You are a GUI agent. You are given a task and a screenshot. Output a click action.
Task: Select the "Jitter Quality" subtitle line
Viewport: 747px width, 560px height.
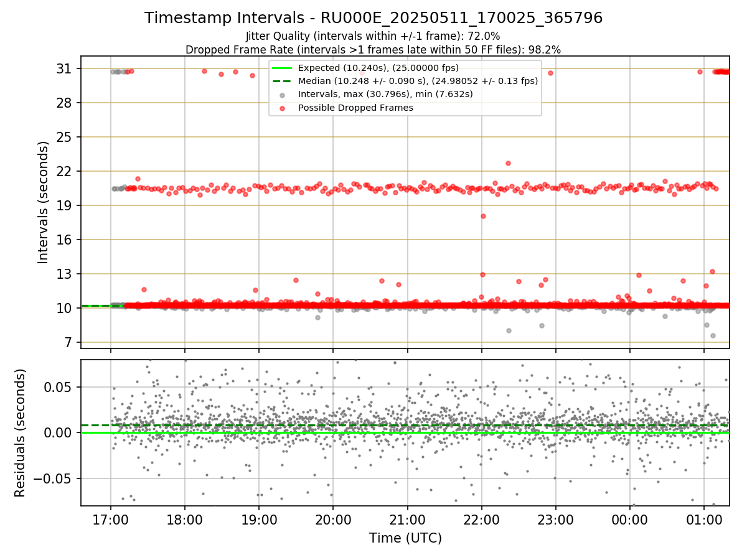pyautogui.click(x=374, y=36)
